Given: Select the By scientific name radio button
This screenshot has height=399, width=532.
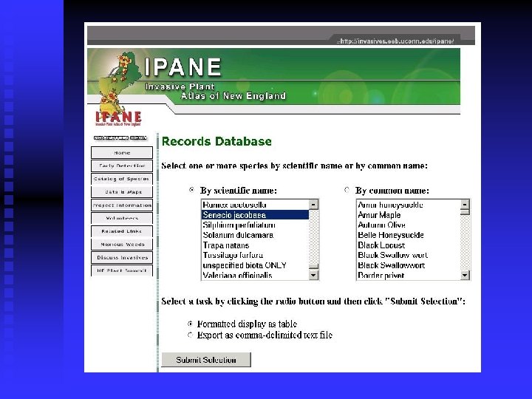Looking at the screenshot, I should point(191,190).
